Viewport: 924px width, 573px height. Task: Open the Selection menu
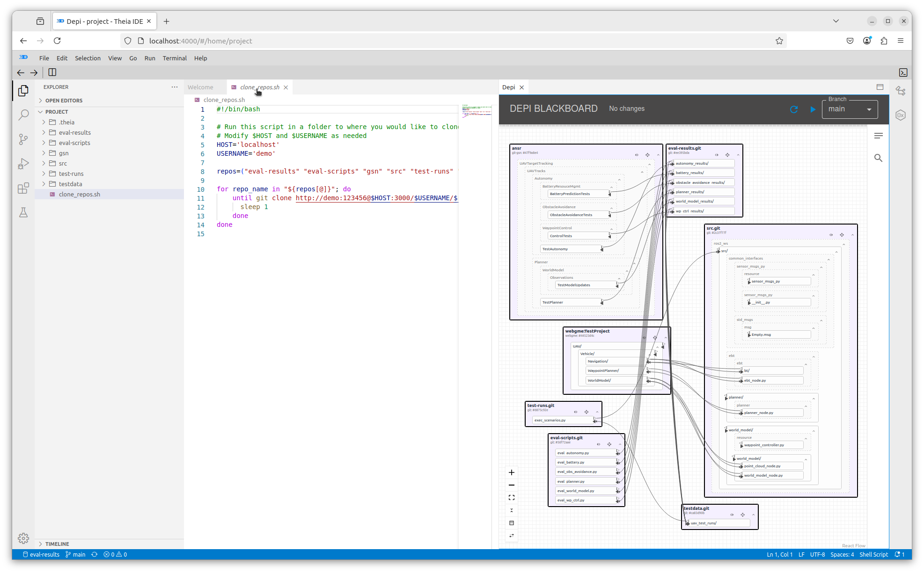coord(88,58)
